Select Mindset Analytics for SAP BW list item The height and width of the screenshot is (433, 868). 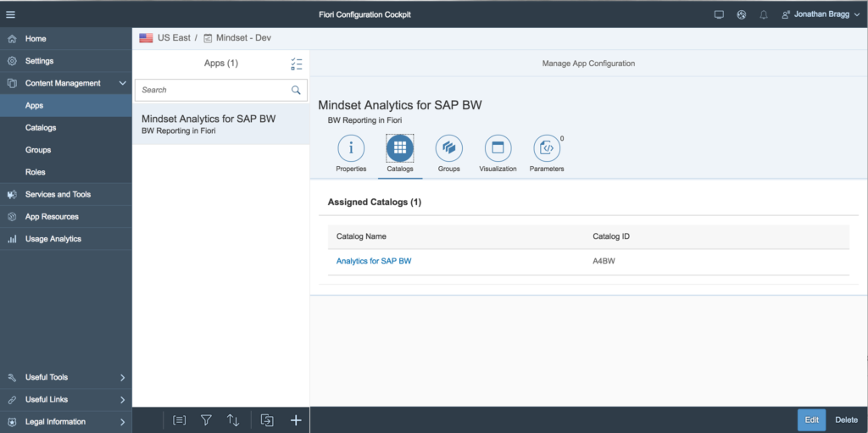[221, 124]
